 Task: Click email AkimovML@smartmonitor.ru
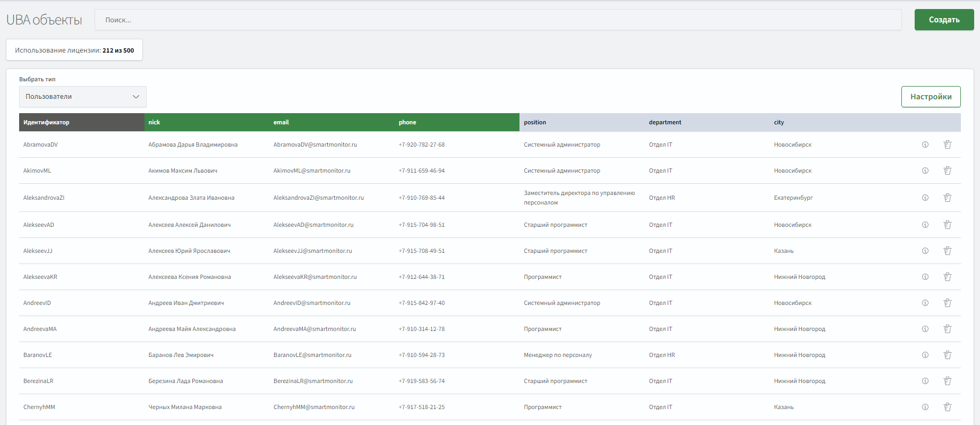point(312,171)
